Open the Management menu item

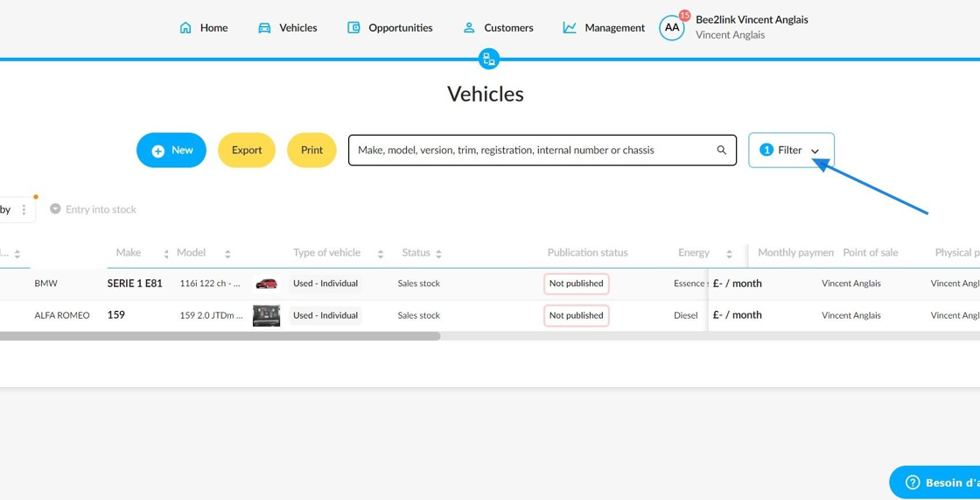coord(604,27)
